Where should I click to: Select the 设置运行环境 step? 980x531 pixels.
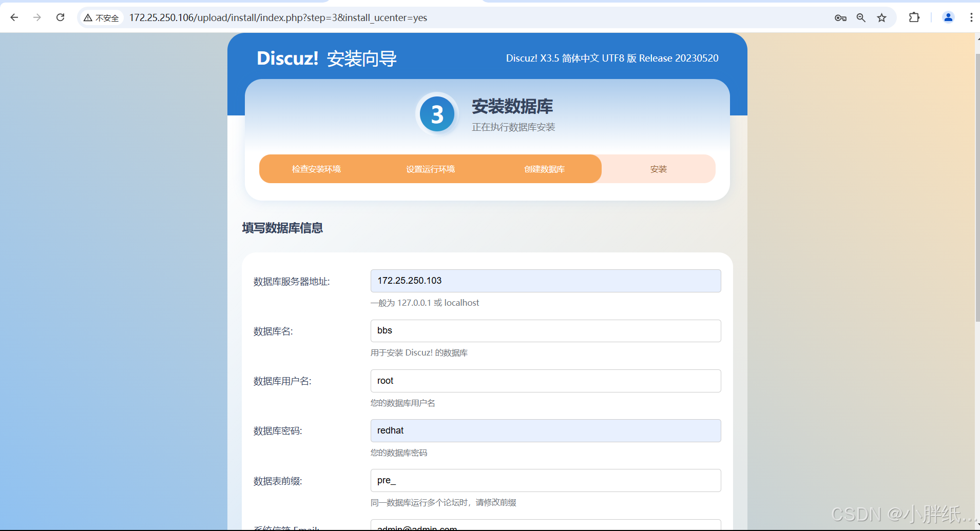coord(430,169)
